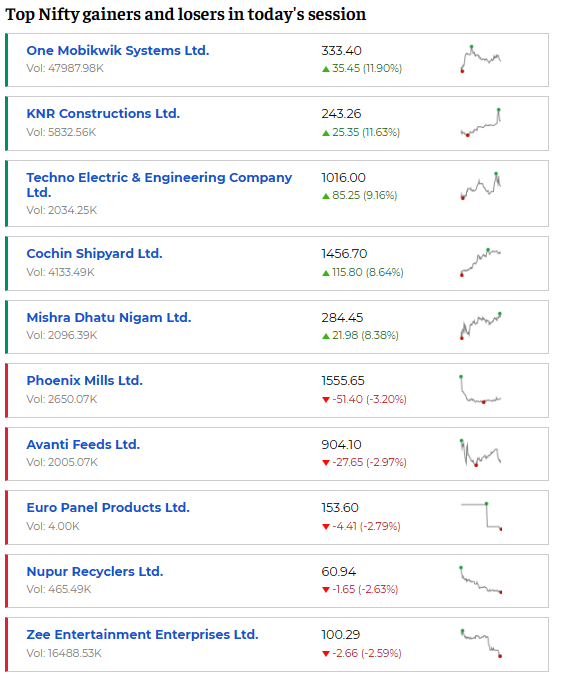Open Euro Panel Products Ltd. link
The image size is (562, 675).
(108, 508)
